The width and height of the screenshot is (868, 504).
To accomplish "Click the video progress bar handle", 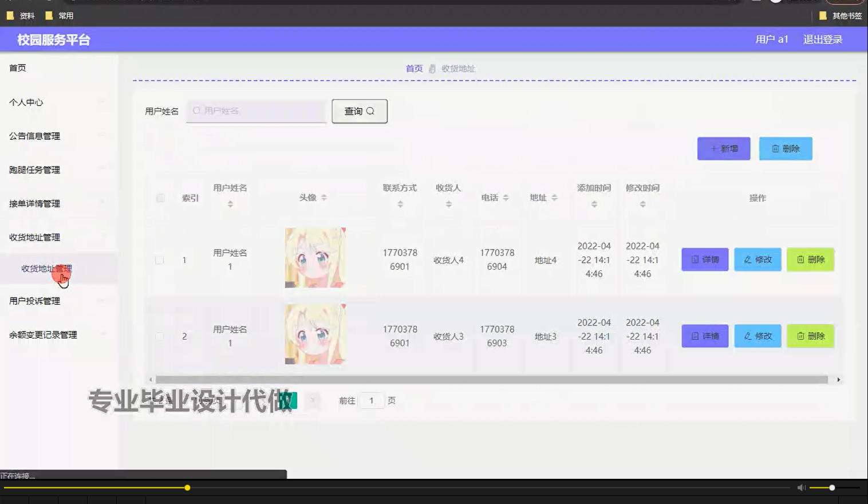I will point(187,487).
